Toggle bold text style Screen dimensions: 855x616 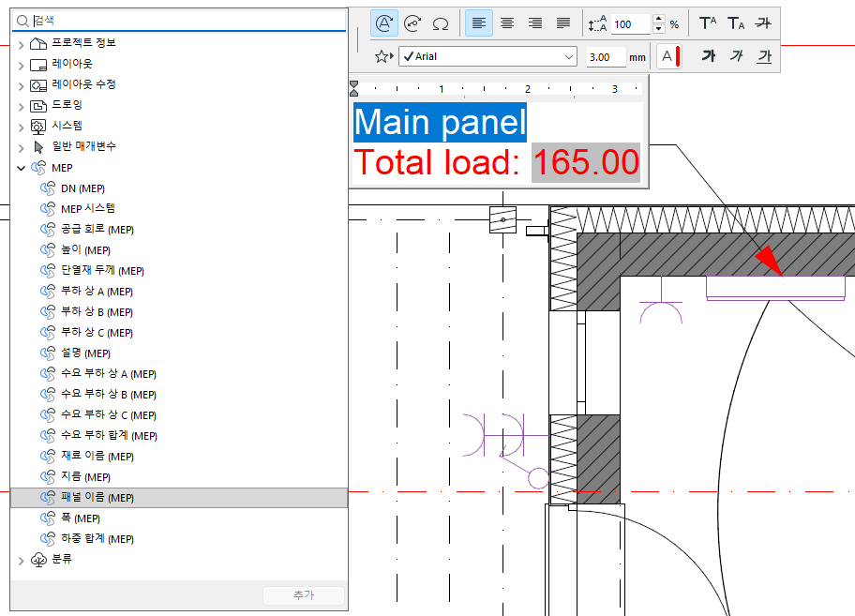click(709, 55)
